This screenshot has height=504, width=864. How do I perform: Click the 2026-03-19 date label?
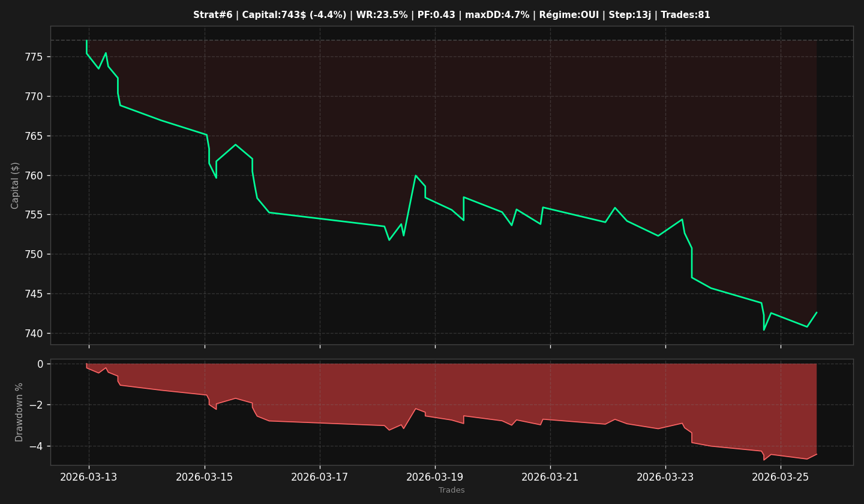tap(435, 477)
